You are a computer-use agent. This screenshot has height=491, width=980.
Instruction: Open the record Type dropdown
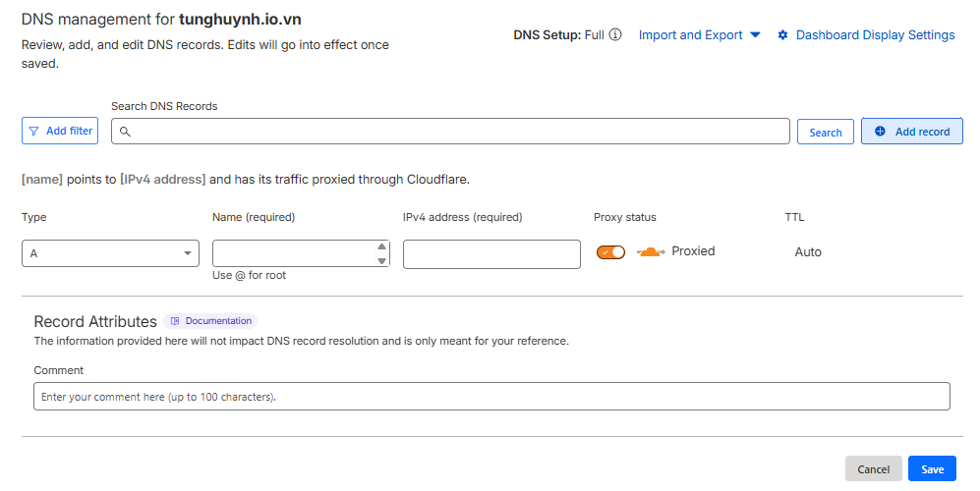coord(110,253)
